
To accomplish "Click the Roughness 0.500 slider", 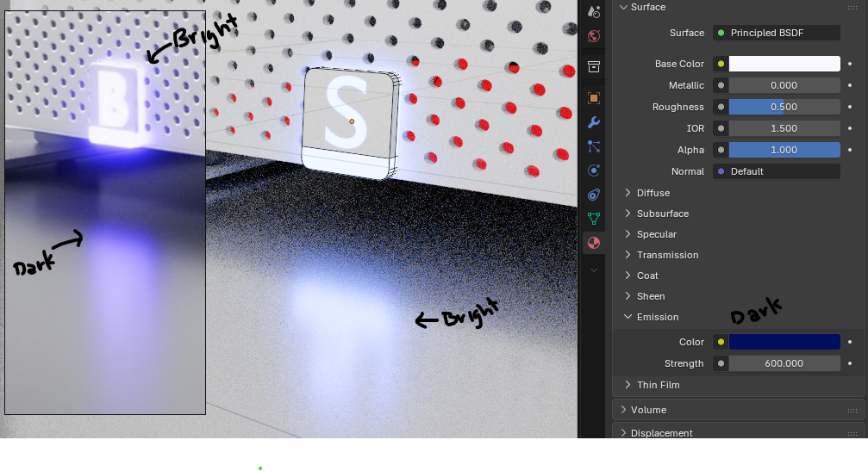I will point(784,107).
